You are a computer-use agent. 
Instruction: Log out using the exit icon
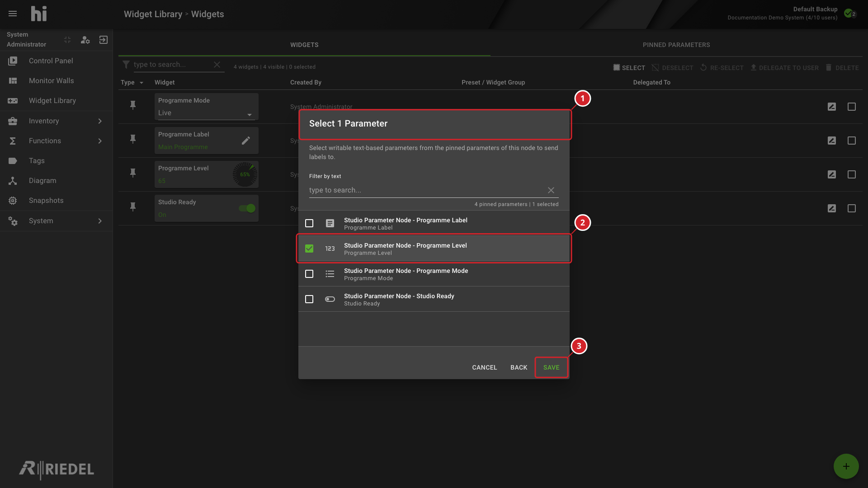pyautogui.click(x=104, y=40)
